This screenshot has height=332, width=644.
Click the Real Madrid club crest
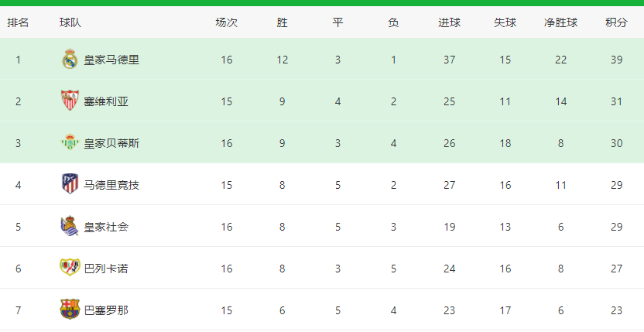70,59
